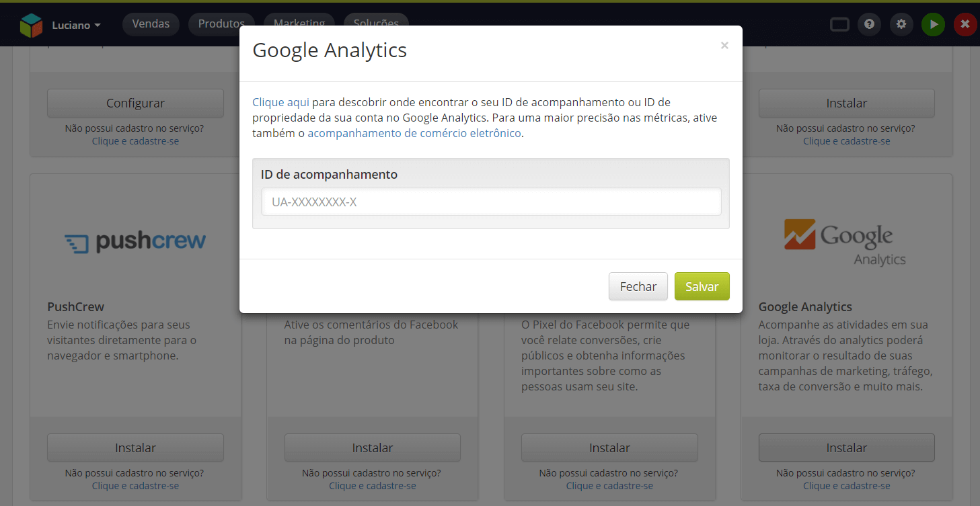The height and width of the screenshot is (506, 980).
Task: Click the help question mark icon
Action: 869,24
